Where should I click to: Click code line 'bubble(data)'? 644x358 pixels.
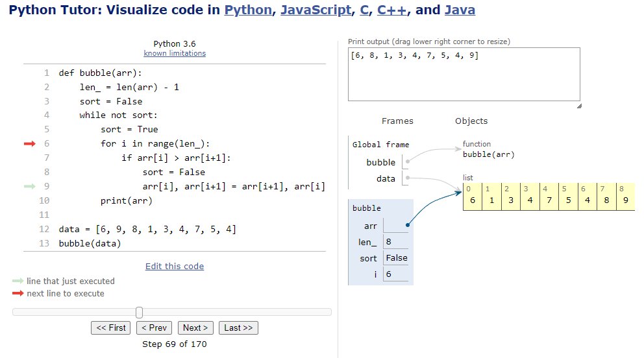click(90, 244)
